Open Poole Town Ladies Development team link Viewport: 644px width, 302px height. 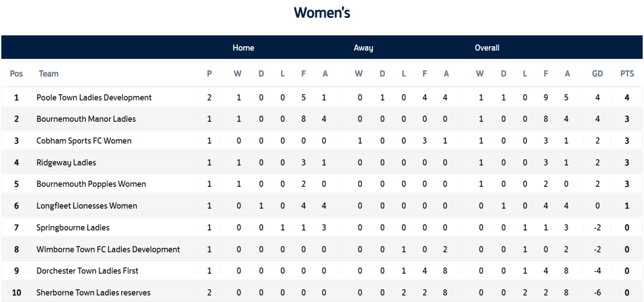(x=94, y=98)
